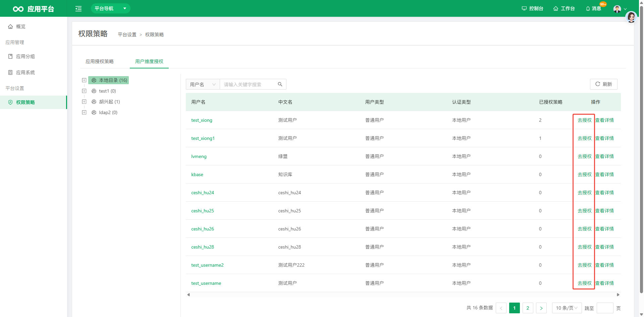Go to page 2 in pagination

[528, 308]
